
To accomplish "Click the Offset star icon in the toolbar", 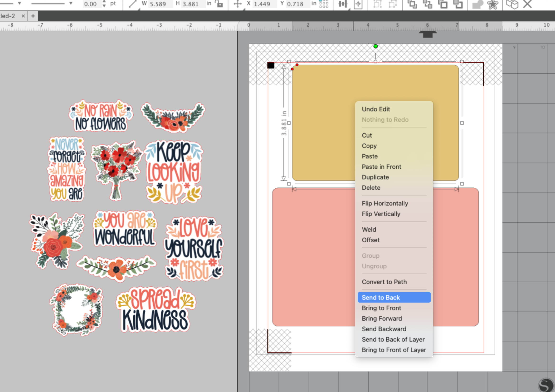I will click(493, 4).
